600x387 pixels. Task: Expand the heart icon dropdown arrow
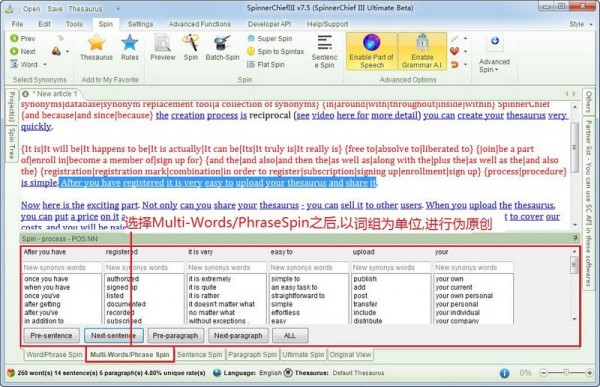(x=465, y=51)
